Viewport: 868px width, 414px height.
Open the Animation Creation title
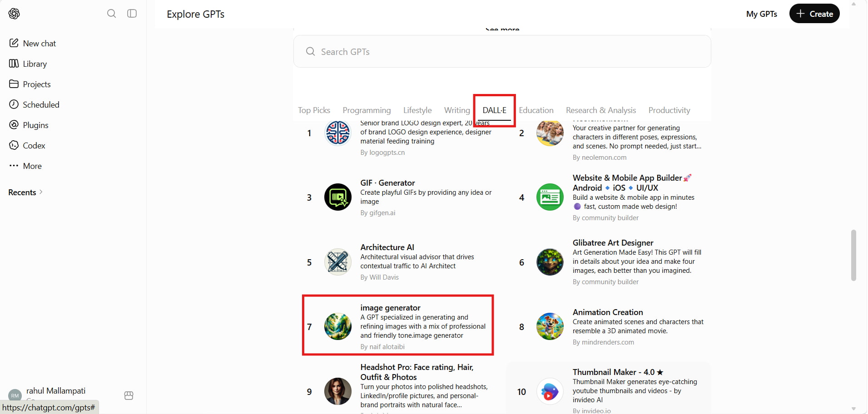(608, 312)
